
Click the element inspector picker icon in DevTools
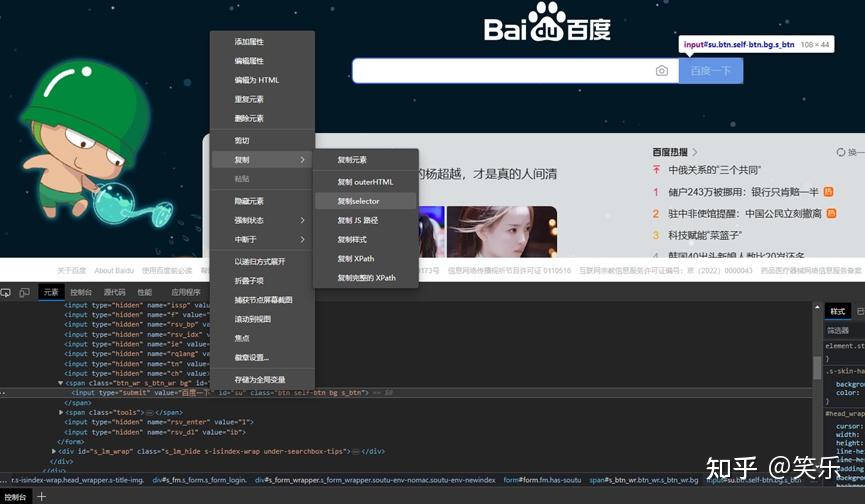[6, 292]
